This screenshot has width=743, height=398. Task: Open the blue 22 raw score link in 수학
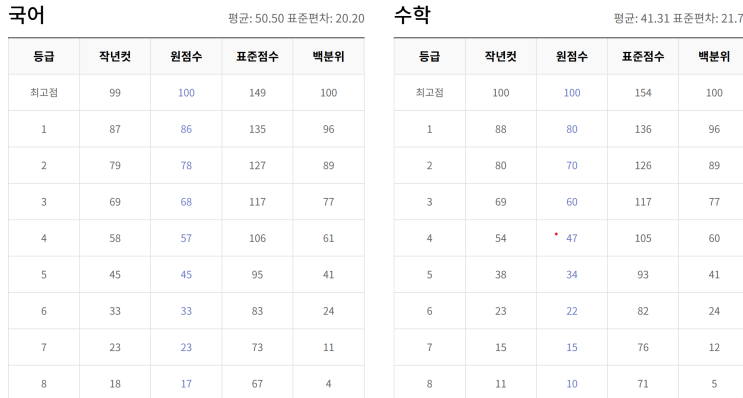[x=572, y=311]
